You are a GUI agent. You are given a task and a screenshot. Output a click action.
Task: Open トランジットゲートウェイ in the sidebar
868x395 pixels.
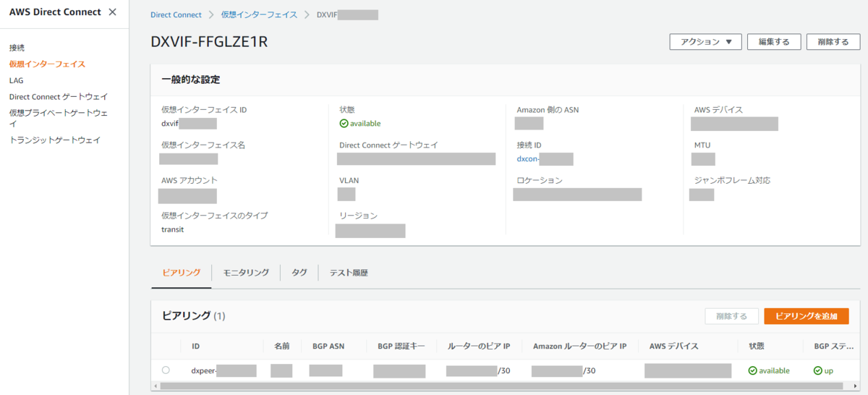click(x=55, y=140)
